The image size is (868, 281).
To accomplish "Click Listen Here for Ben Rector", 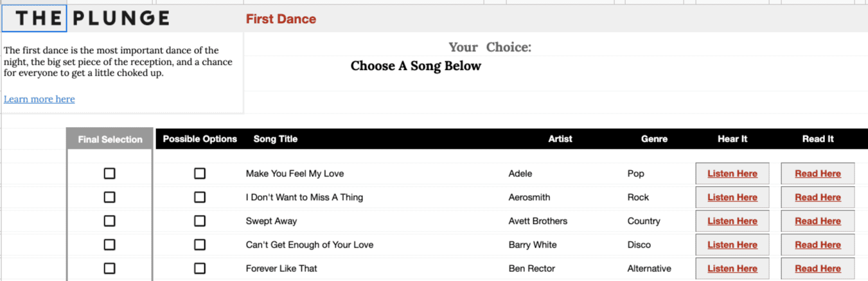I will pos(732,268).
